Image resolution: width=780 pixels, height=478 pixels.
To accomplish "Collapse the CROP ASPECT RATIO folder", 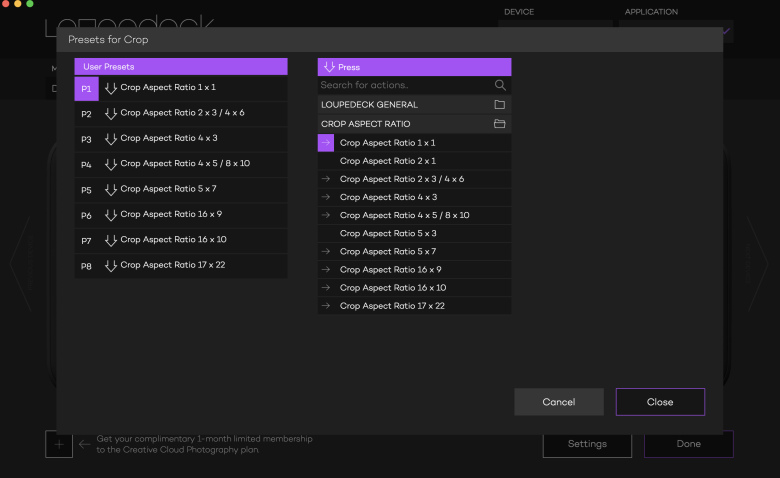I will [x=414, y=124].
